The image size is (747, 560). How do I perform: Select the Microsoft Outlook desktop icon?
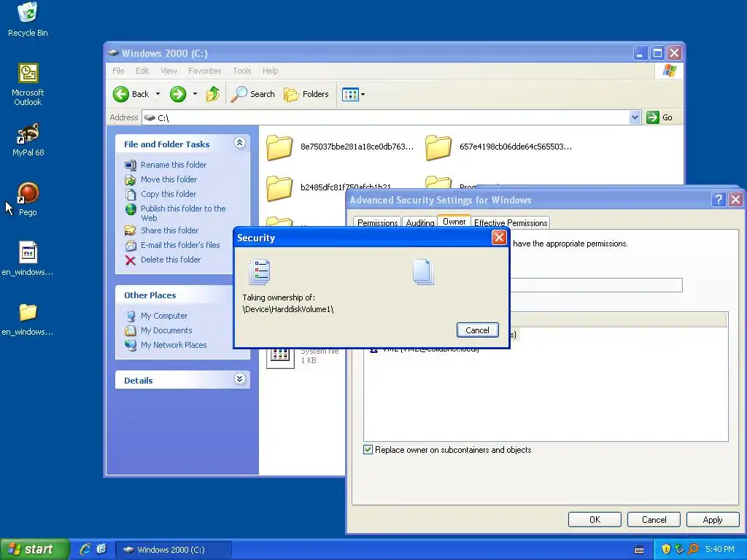(x=28, y=85)
